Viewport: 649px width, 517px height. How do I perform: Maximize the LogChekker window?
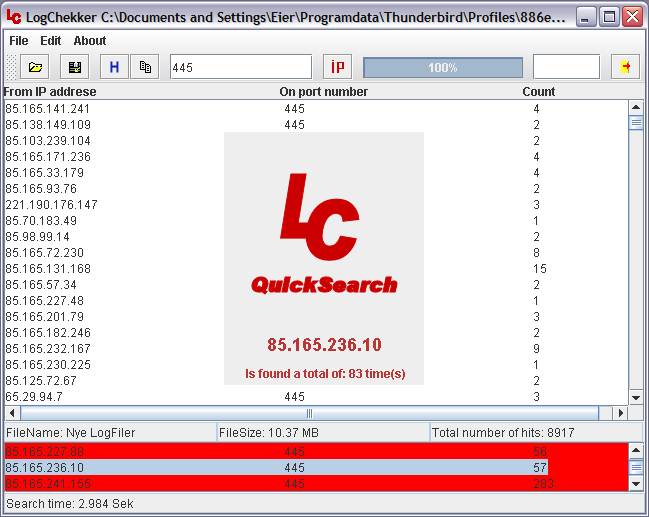609,17
